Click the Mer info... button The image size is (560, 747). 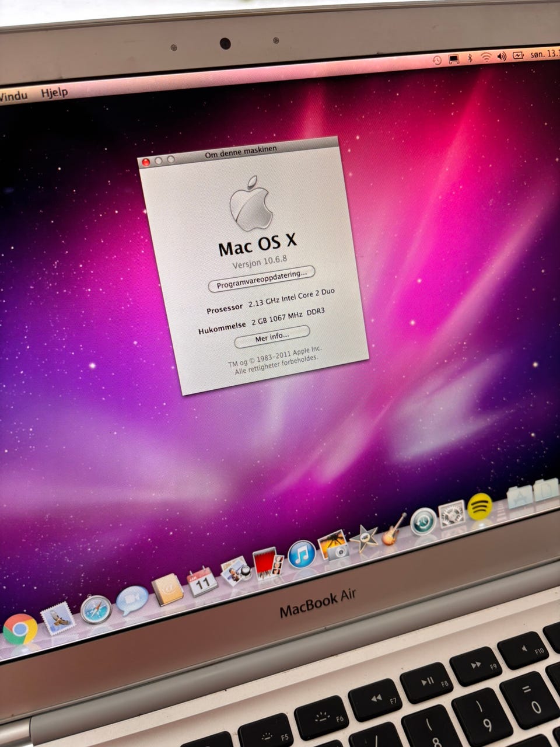point(272,337)
